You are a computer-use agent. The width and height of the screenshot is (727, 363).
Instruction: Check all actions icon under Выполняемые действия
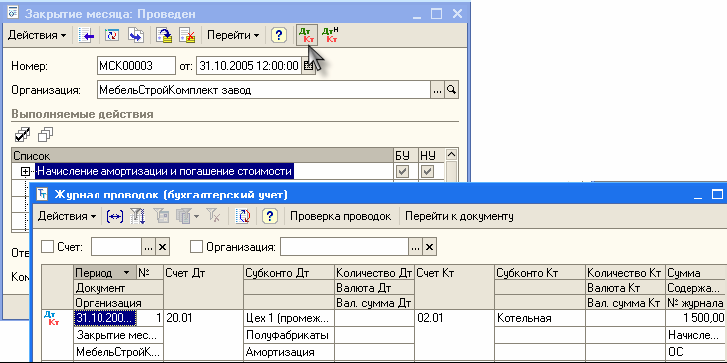tap(22, 135)
